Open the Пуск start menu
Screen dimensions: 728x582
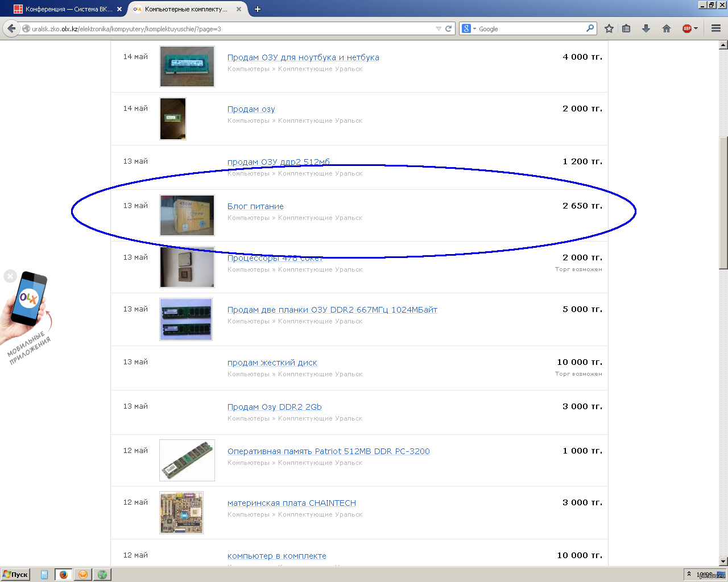(15, 575)
